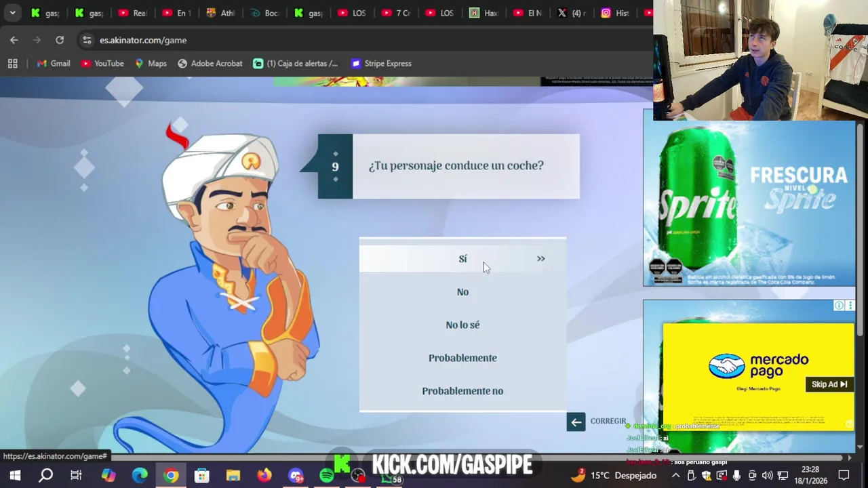868x488 pixels.
Task: Click the CORREGIR back arrow button
Action: 576,422
